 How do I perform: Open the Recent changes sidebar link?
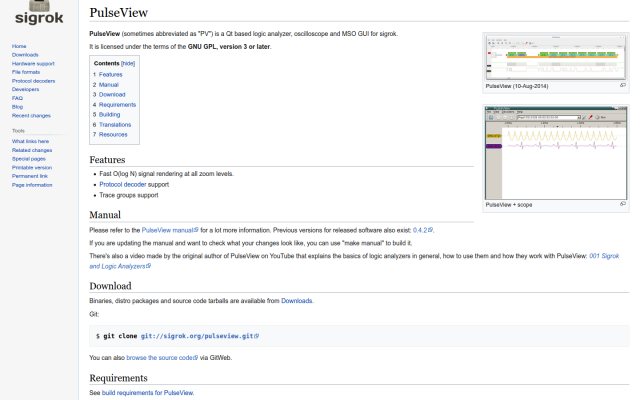click(x=31, y=116)
